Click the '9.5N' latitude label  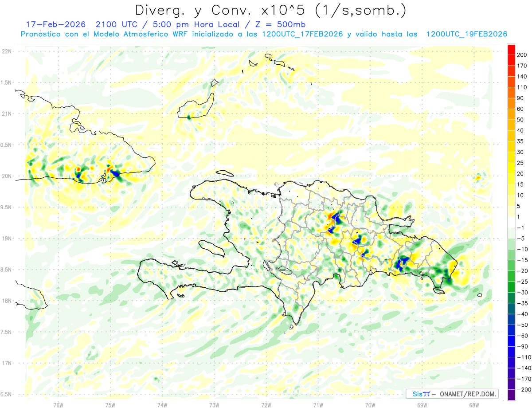pos(7,207)
